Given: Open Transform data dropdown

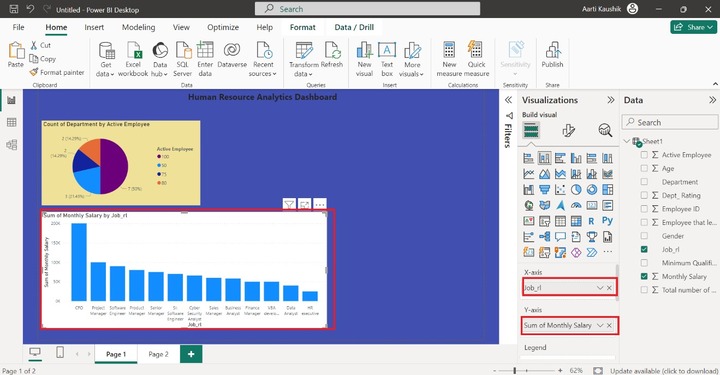Looking at the screenshot, I should 304,69.
